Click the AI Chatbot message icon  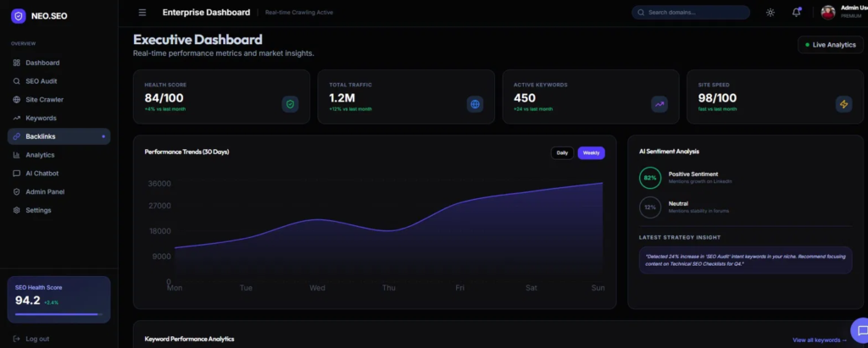click(x=17, y=174)
